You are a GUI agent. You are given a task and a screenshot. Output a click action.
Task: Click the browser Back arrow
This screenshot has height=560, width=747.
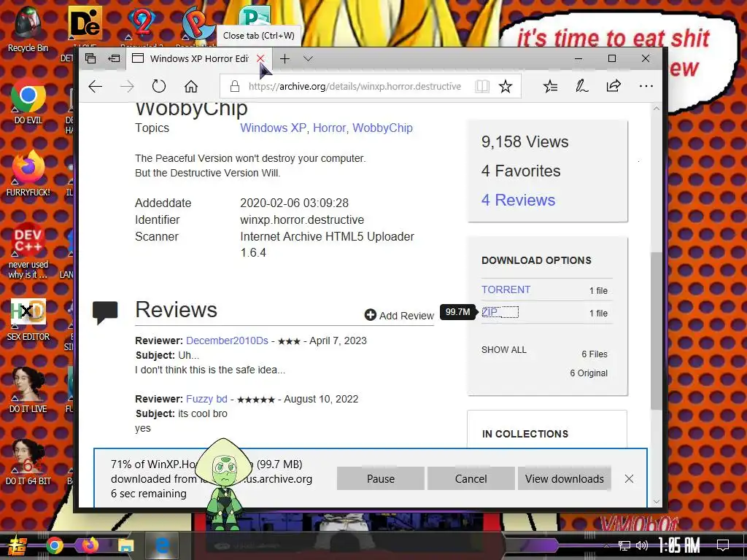[96, 86]
